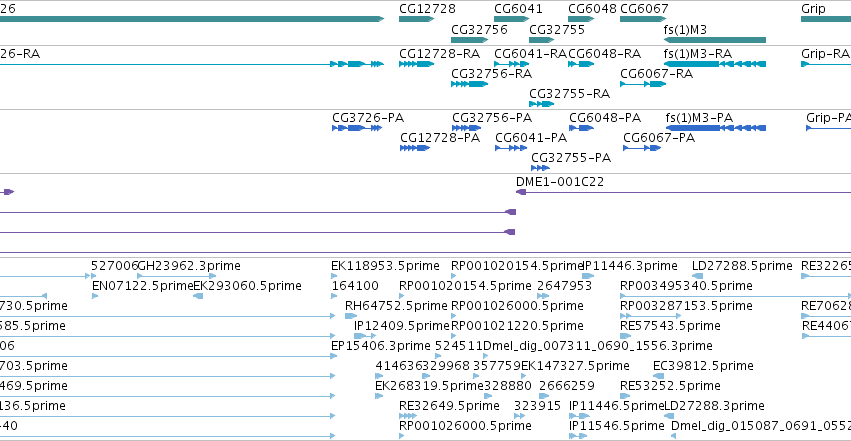The width and height of the screenshot is (851, 441).
Task: Open the CG32756 gene feature
Action: [469, 40]
